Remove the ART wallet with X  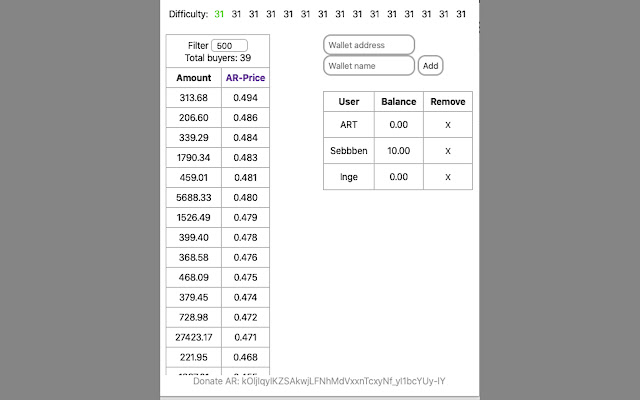coord(448,125)
